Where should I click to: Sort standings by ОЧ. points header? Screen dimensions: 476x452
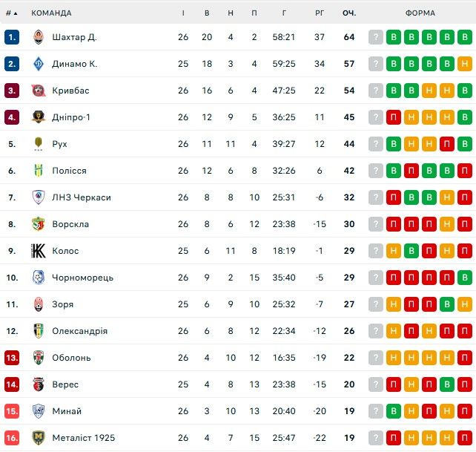[349, 13]
